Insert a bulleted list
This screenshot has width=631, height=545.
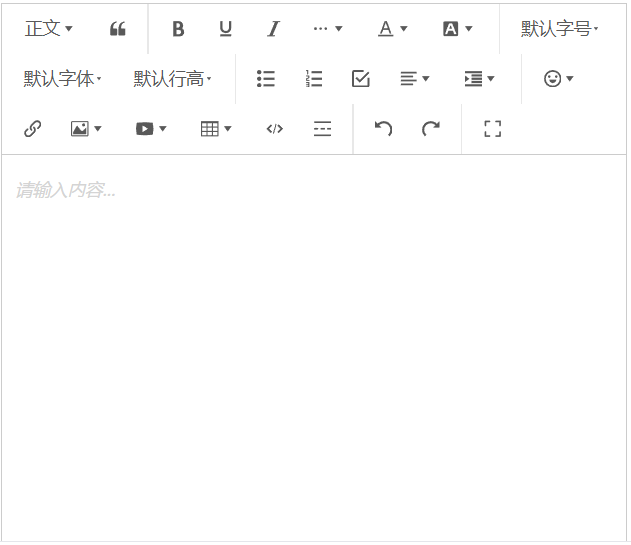(266, 79)
